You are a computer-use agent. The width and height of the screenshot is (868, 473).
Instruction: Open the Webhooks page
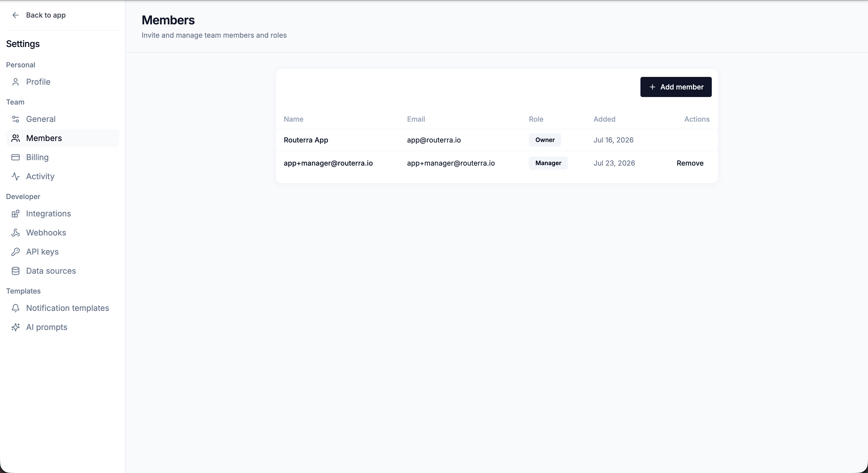[x=62, y=233]
